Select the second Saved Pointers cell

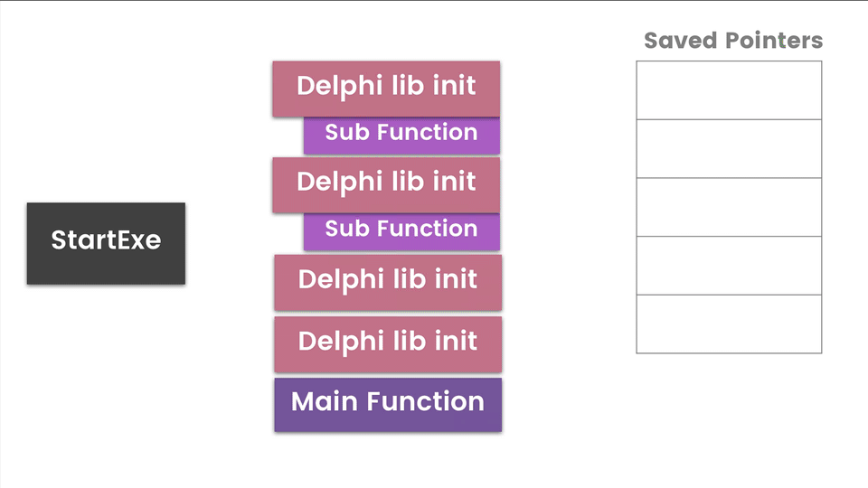click(729, 149)
